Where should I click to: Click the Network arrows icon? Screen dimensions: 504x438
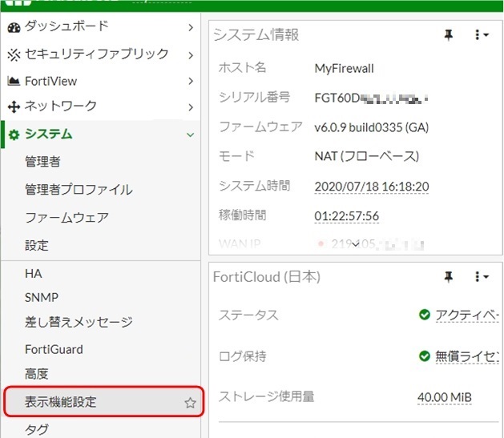[x=14, y=106]
